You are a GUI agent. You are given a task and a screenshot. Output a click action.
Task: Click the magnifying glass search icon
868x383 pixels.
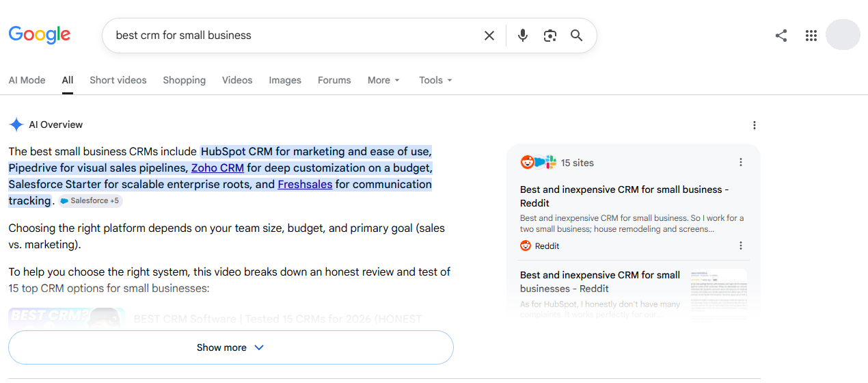577,36
